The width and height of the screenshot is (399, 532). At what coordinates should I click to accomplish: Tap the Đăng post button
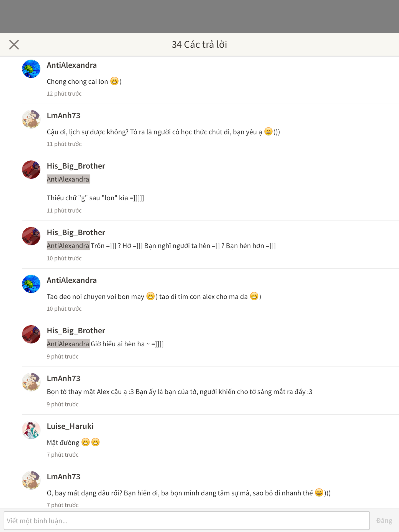pos(384,521)
